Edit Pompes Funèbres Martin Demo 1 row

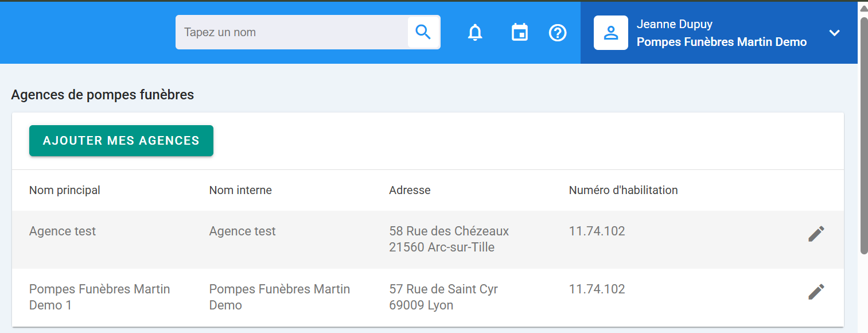pyautogui.click(x=816, y=292)
